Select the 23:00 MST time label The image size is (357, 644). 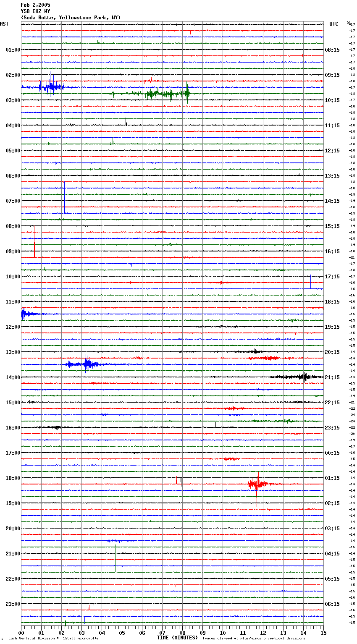coord(13,604)
